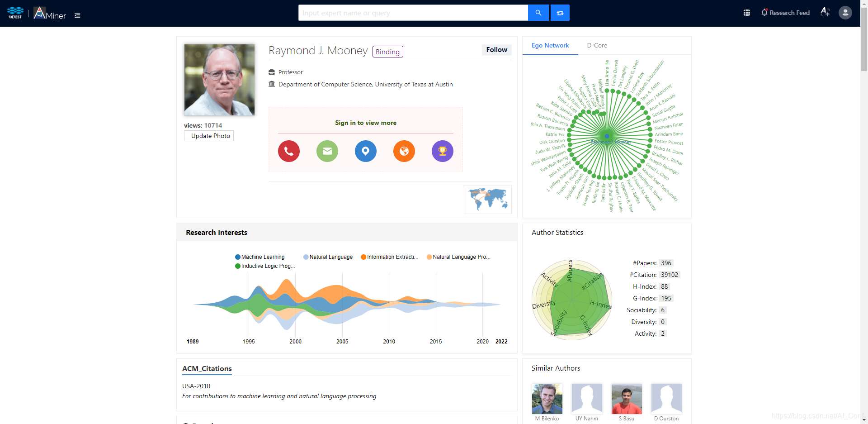Viewport: 868px width, 424px height.
Task: Click the Diversity value 0
Action: click(663, 322)
